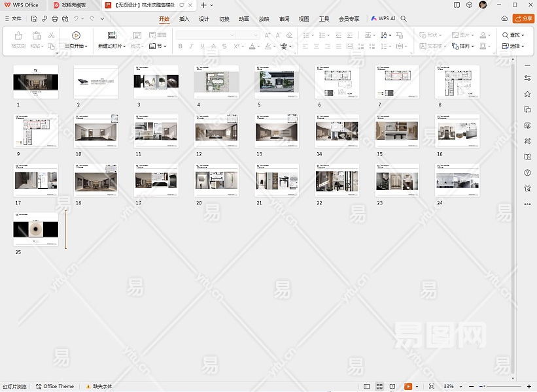The image size is (537, 392).
Task: Switch to reading view in status bar
Action: (x=392, y=387)
